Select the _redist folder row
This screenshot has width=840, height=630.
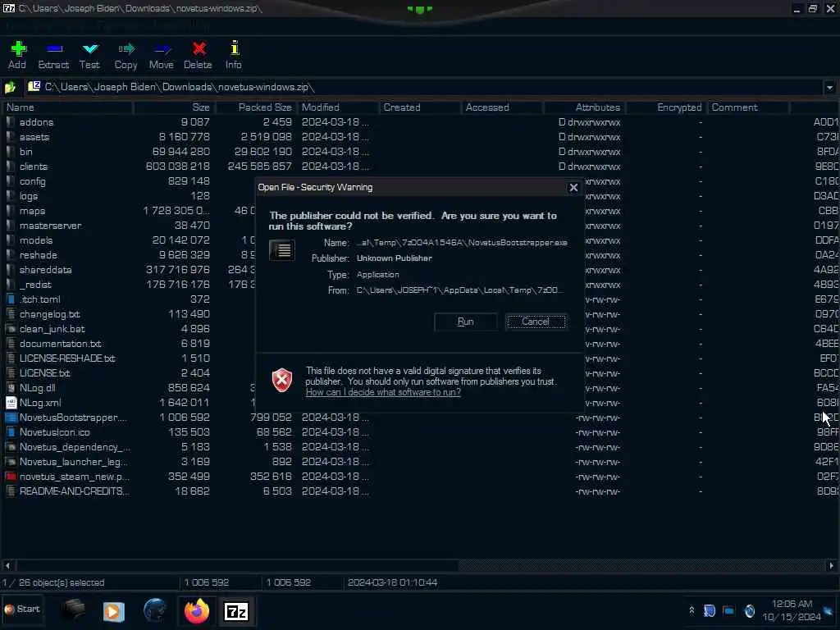click(35, 285)
